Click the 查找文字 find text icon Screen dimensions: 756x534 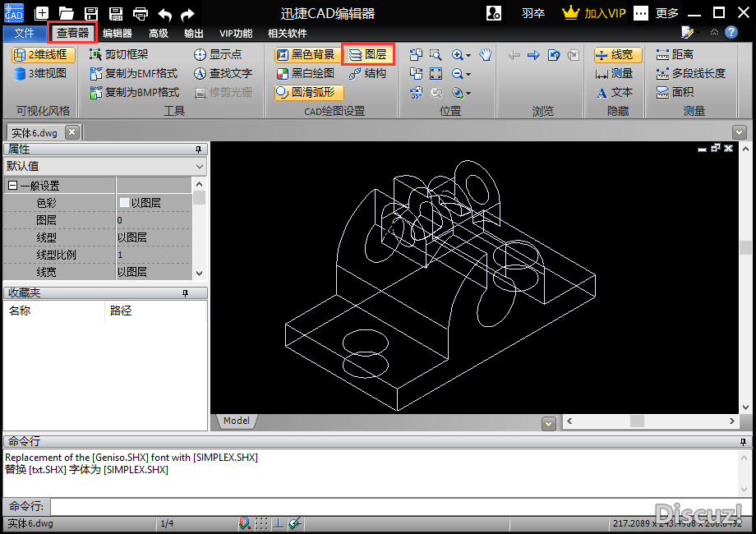tap(200, 74)
